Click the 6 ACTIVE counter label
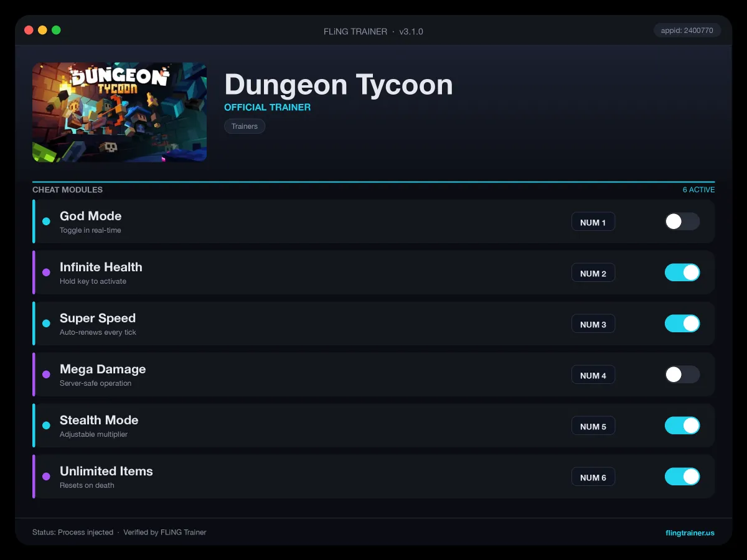This screenshot has height=560, width=747. 698,190
